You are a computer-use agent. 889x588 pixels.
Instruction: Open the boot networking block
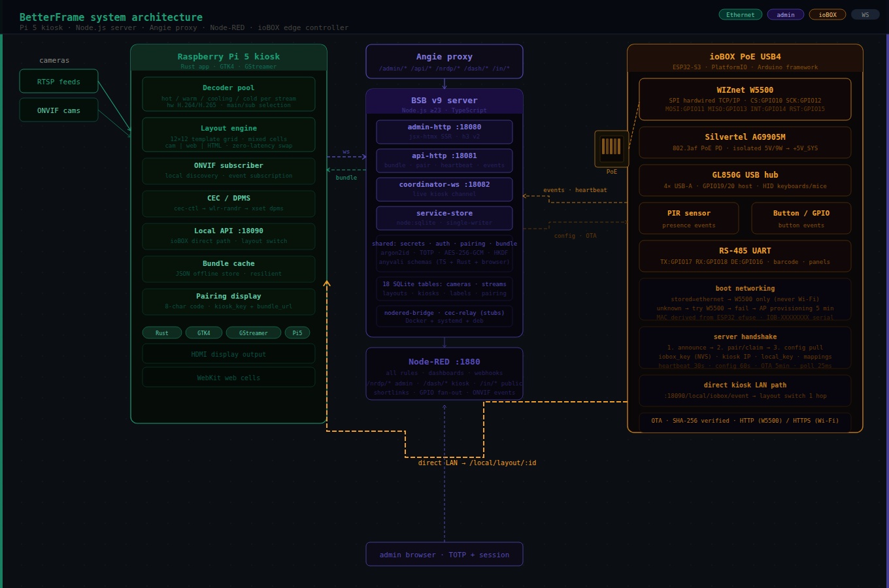745,300
